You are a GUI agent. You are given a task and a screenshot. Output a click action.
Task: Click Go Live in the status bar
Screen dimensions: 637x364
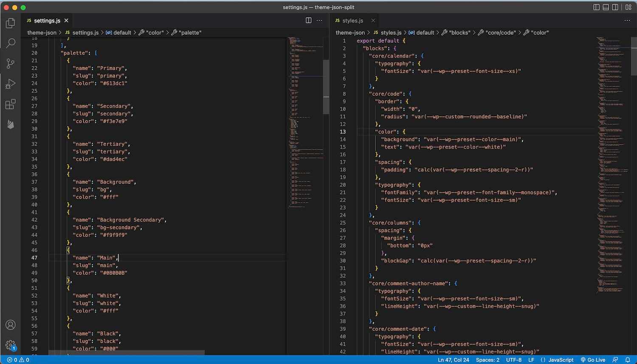click(x=593, y=360)
